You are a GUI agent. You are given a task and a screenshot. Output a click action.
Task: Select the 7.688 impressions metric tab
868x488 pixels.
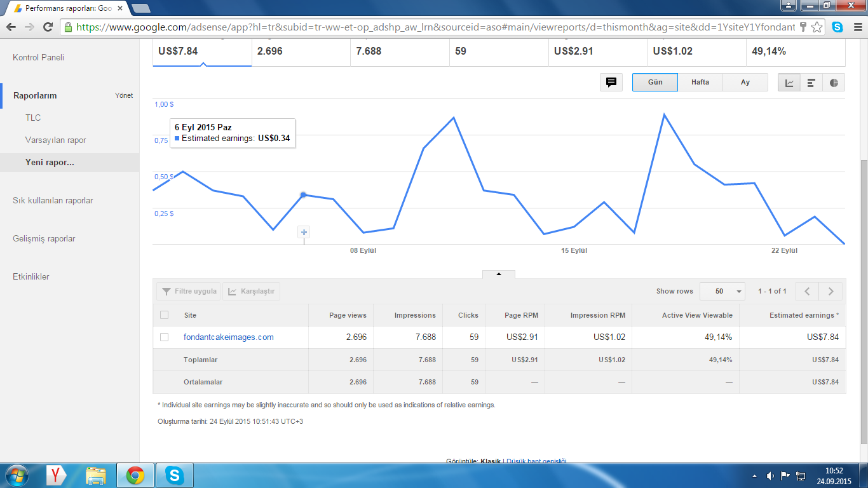pyautogui.click(x=400, y=51)
